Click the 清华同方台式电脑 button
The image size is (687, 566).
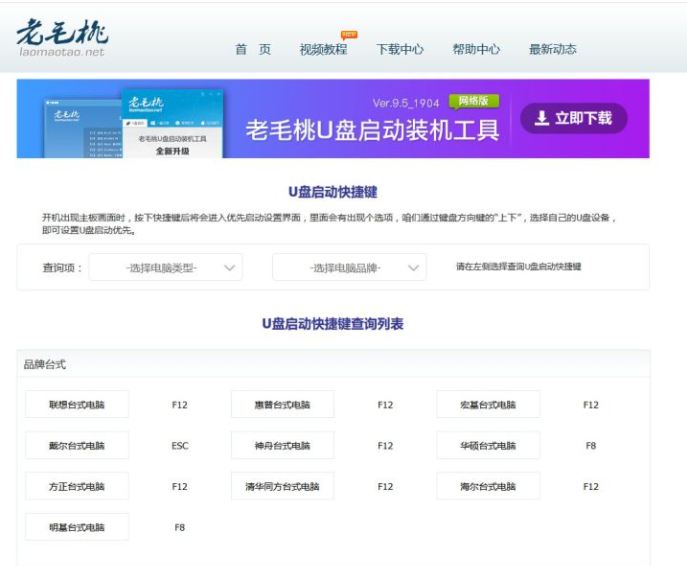pos(282,487)
